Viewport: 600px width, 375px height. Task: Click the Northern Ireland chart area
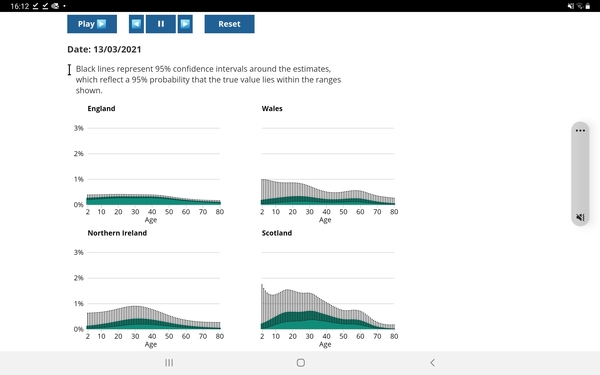(x=153, y=291)
